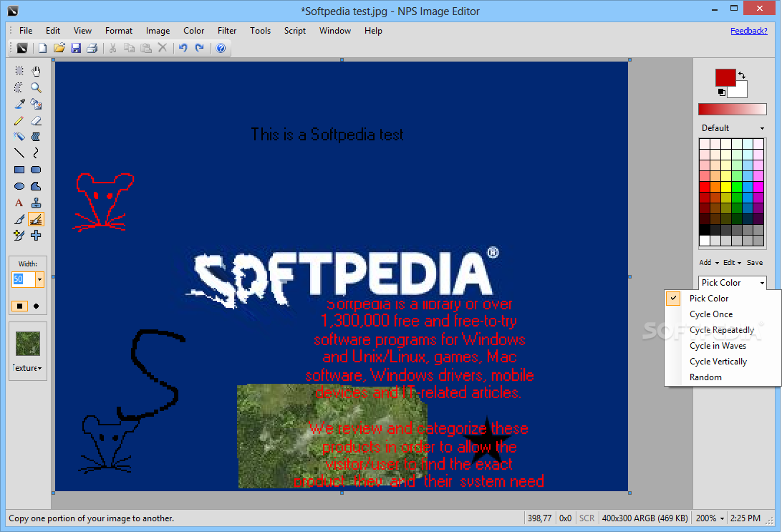Select the red A text tool
Image resolution: width=782 pixels, height=532 pixels.
pos(19,203)
